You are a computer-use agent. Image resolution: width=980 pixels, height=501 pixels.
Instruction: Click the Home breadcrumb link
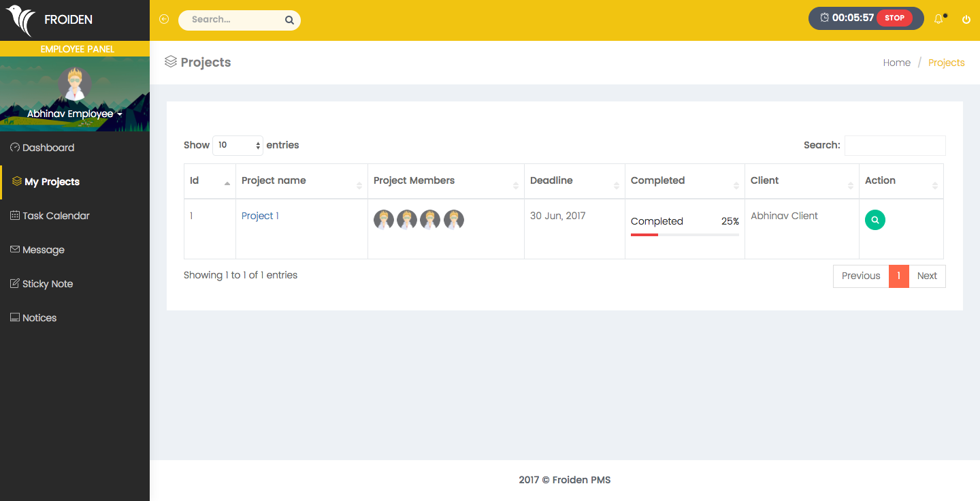click(896, 63)
